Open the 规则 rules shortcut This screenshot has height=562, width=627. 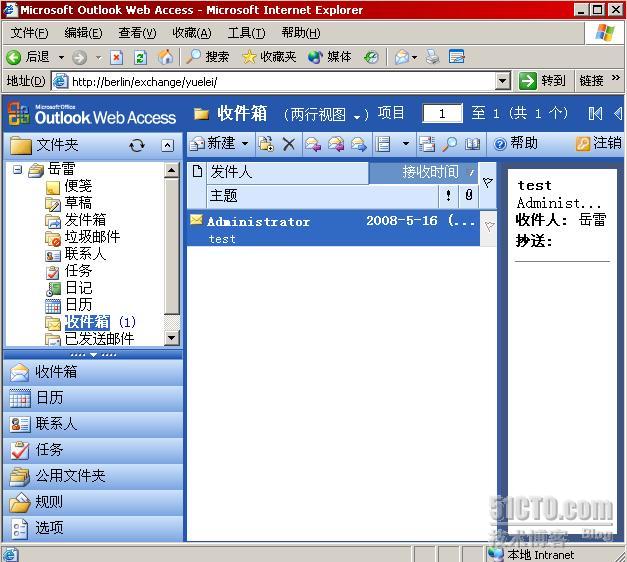(93, 502)
